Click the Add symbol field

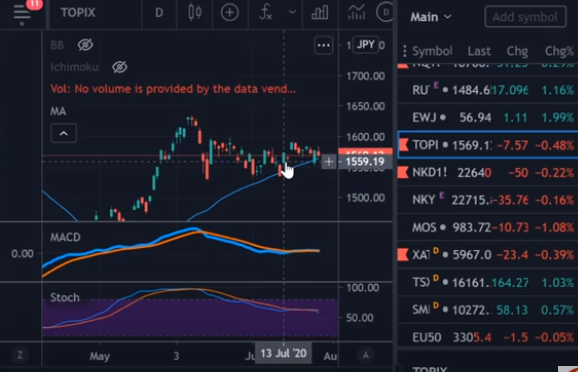pyautogui.click(x=525, y=17)
